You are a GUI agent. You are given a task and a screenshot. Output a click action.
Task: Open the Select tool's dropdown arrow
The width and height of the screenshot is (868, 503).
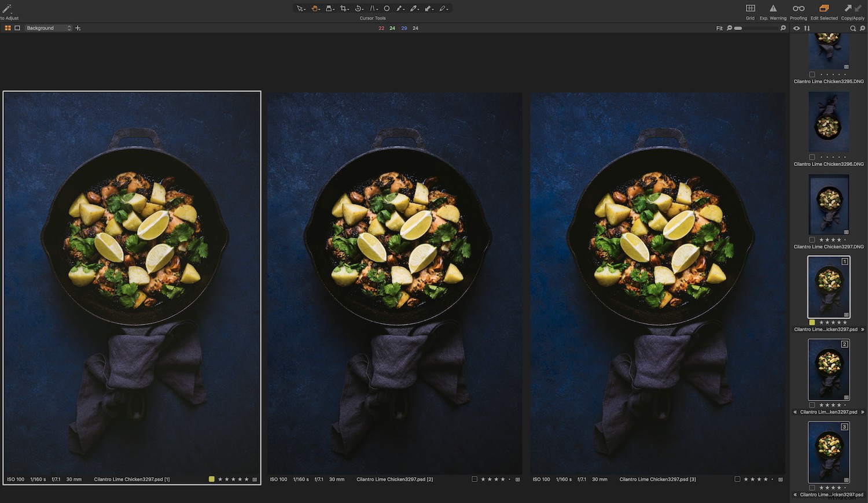[x=305, y=8]
